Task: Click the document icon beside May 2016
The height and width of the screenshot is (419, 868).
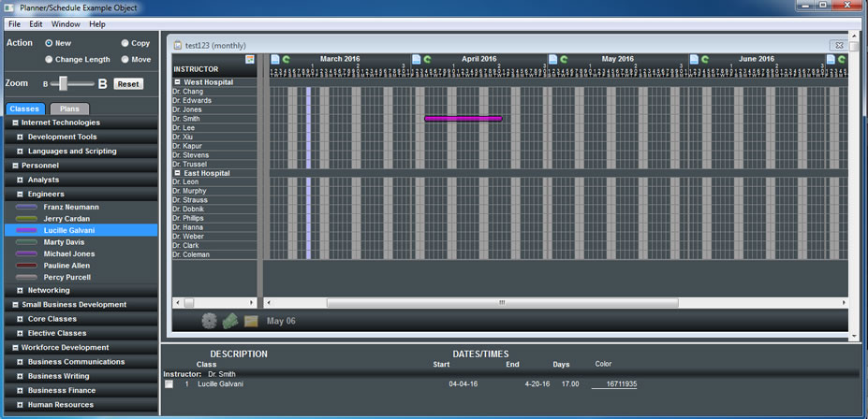Action: pos(552,59)
